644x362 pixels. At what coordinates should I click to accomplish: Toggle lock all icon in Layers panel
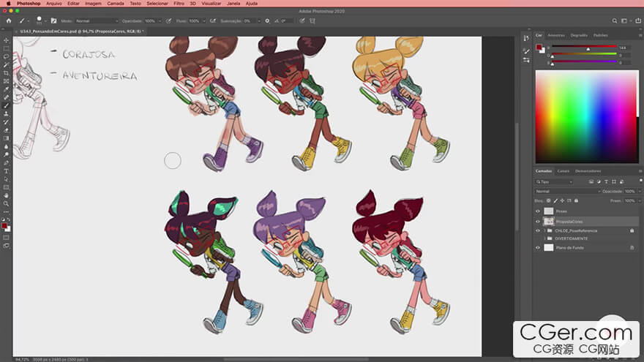pos(576,200)
